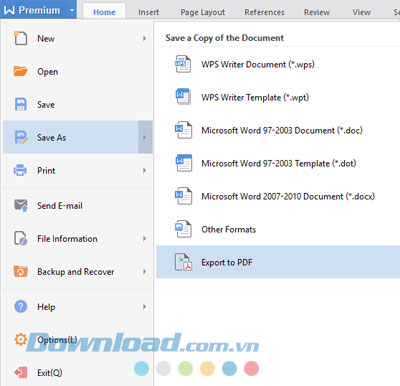Viewport: 400px width, 386px height.
Task: Expand the New submenu arrow
Action: point(144,38)
